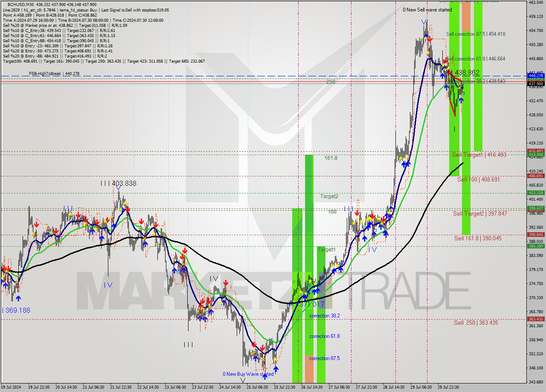Image resolution: width=546 pixels, height=392 pixels.
Task: Select the green 'Target1' label
Action: pyautogui.click(x=326, y=250)
